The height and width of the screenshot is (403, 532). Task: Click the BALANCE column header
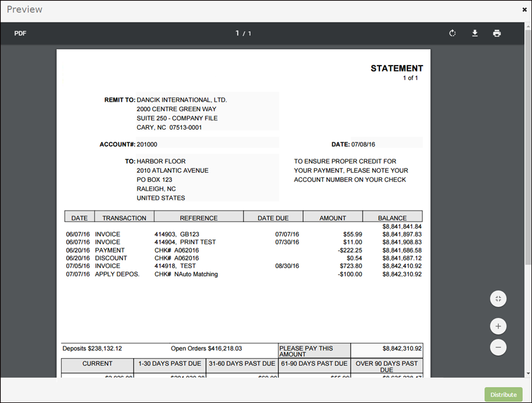pos(392,218)
